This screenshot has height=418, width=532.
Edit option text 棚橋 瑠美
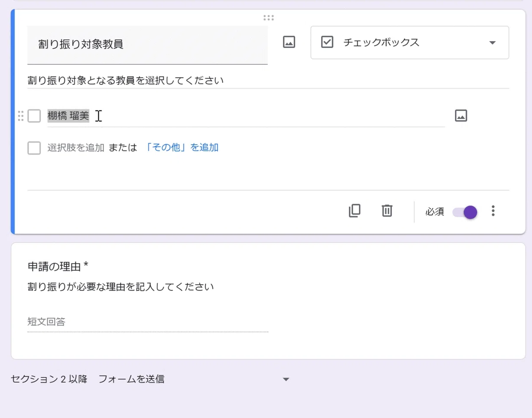[246, 116]
